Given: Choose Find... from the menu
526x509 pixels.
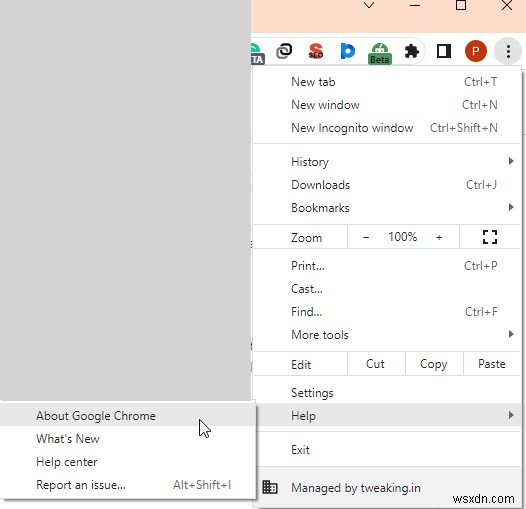Looking at the screenshot, I should click(387, 312).
